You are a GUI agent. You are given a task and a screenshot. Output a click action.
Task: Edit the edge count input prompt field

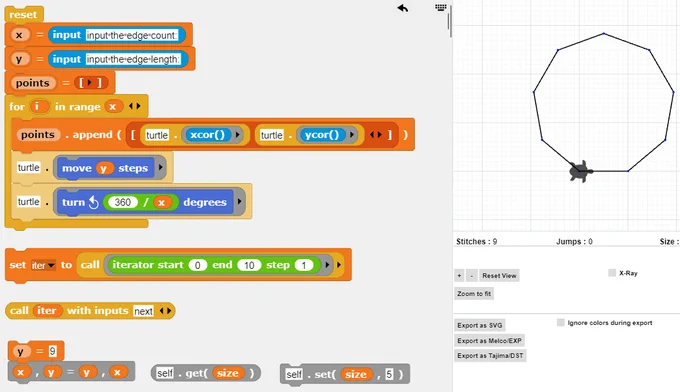tap(132, 35)
